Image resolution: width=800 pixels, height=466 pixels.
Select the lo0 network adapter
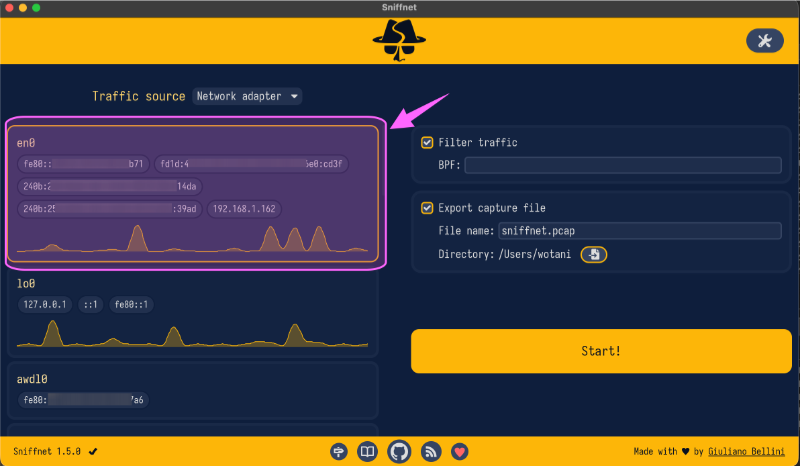tap(193, 314)
